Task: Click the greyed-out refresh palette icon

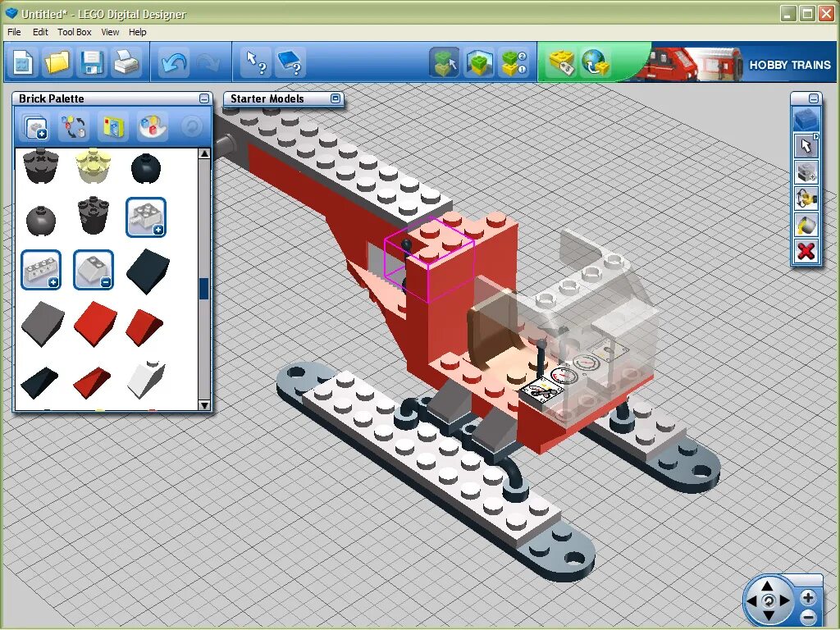Action: pos(191,127)
